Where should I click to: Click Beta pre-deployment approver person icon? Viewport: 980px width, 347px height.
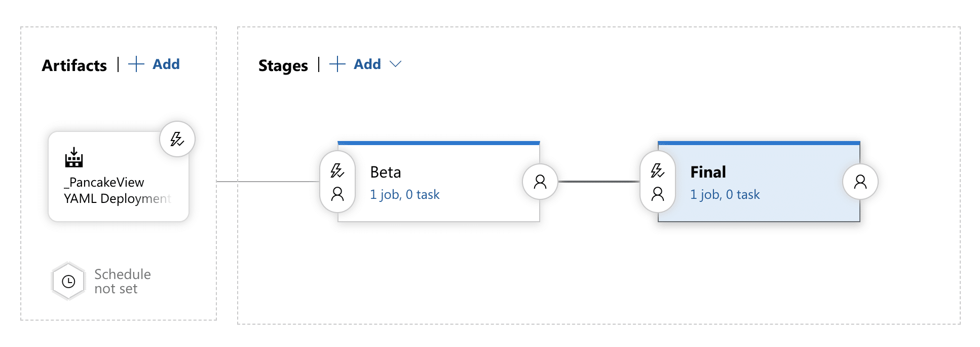[x=337, y=194]
